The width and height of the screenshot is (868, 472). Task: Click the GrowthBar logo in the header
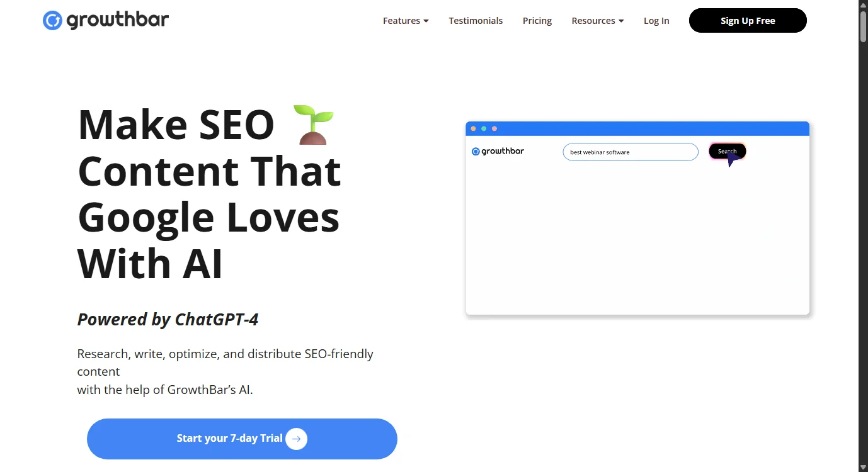(106, 20)
